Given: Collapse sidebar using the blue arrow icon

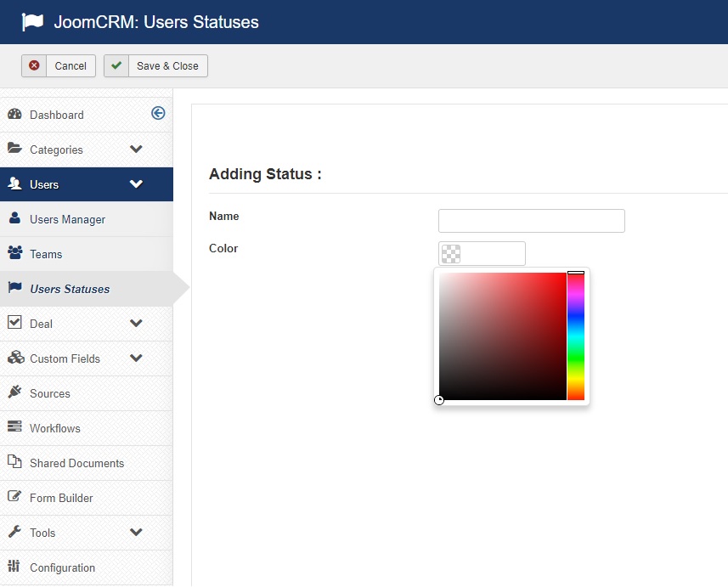Looking at the screenshot, I should pos(158,113).
